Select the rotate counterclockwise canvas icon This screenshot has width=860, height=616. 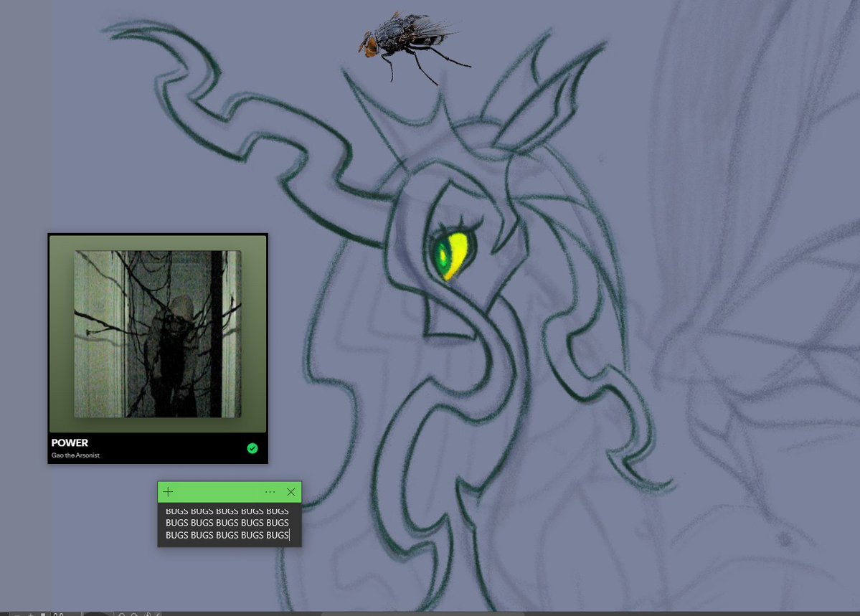click(122, 614)
